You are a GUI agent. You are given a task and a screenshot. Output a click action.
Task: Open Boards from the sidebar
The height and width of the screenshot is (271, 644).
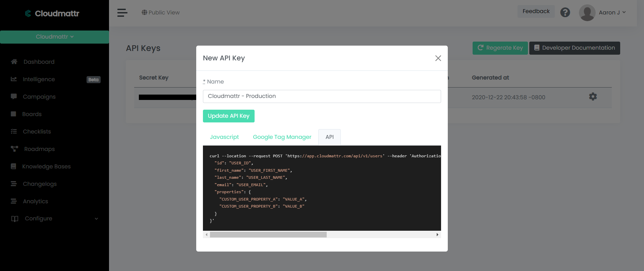[x=32, y=114]
